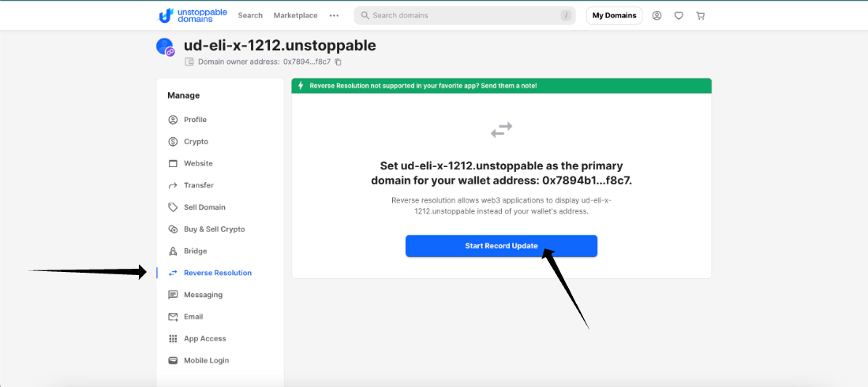Screen dimensions: 868x387
Task: Click the domain avatar badge icon
Action: tap(170, 51)
